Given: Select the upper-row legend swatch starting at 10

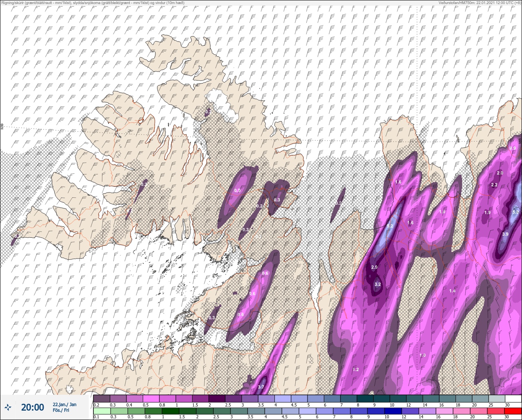Looking at the screenshot, I should click(398, 398).
